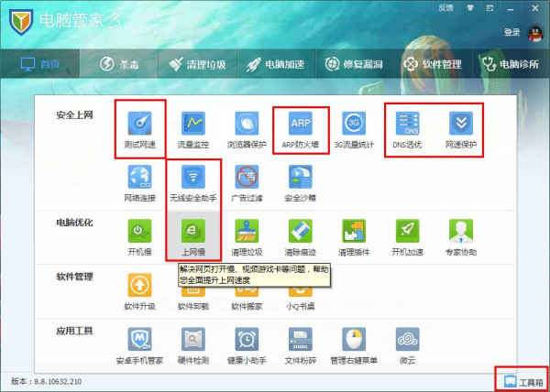The image size is (550, 392).
Task: Click the QQ penguin avatar
Action: pos(535,33)
